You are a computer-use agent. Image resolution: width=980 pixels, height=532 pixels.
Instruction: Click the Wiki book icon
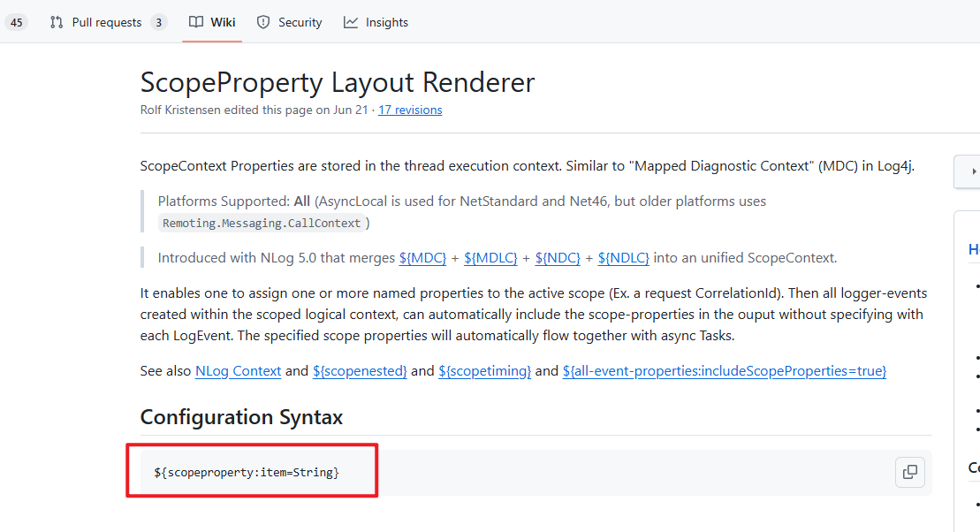tap(196, 22)
